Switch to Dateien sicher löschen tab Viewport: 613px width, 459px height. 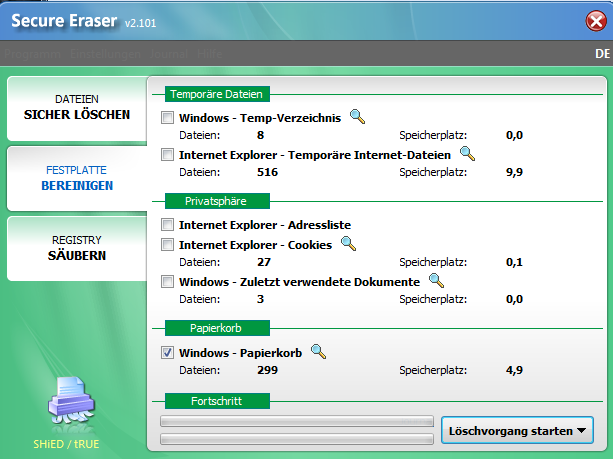pyautogui.click(x=77, y=108)
